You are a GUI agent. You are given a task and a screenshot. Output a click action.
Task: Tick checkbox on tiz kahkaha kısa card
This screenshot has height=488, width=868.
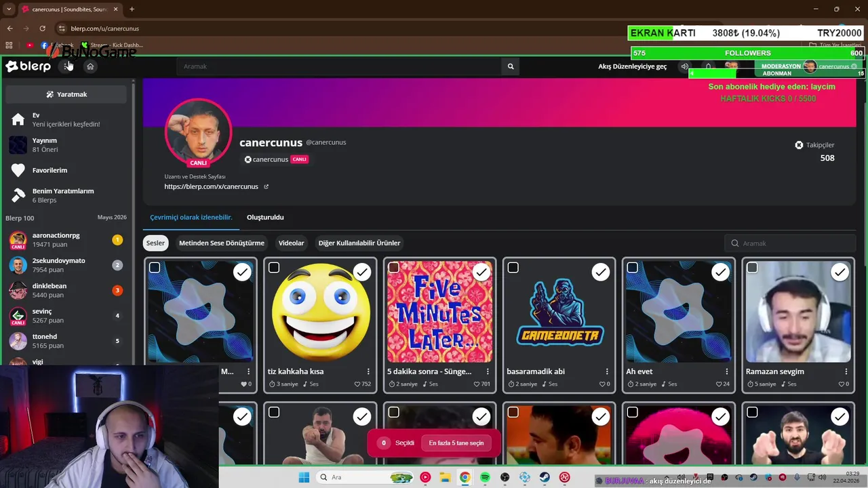(274, 268)
